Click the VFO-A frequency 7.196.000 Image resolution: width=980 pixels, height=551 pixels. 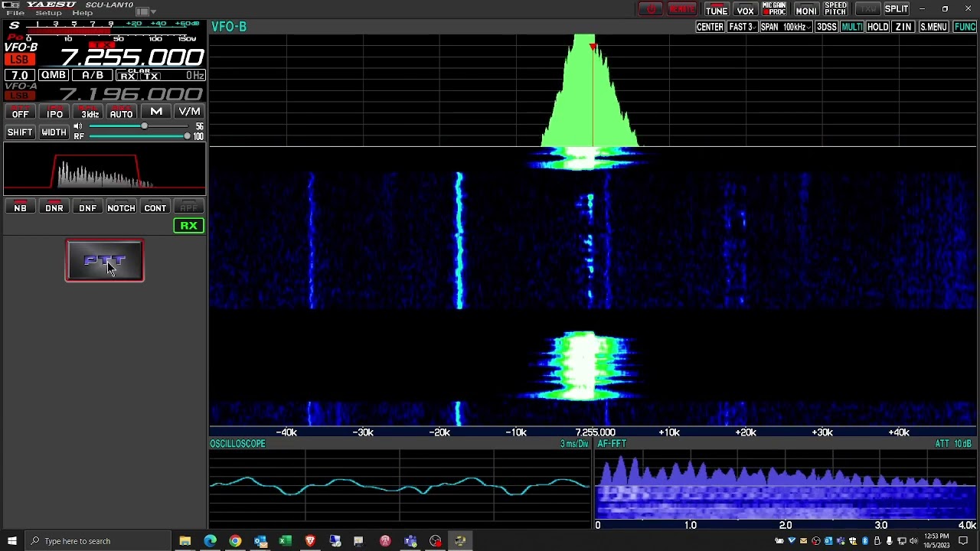coord(132,93)
